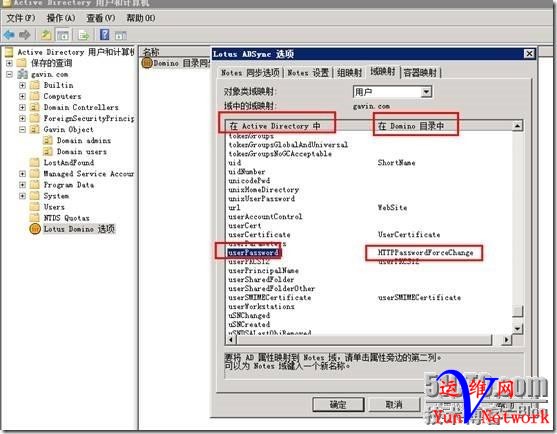The image size is (557, 434).
Task: Expand the Program Data node
Action: (x=22, y=185)
